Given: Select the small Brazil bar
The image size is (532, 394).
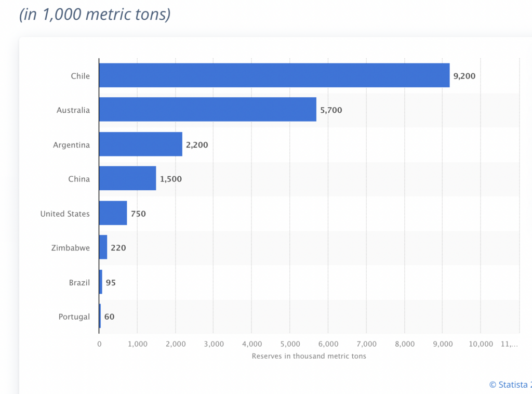Looking at the screenshot, I should point(101,282).
